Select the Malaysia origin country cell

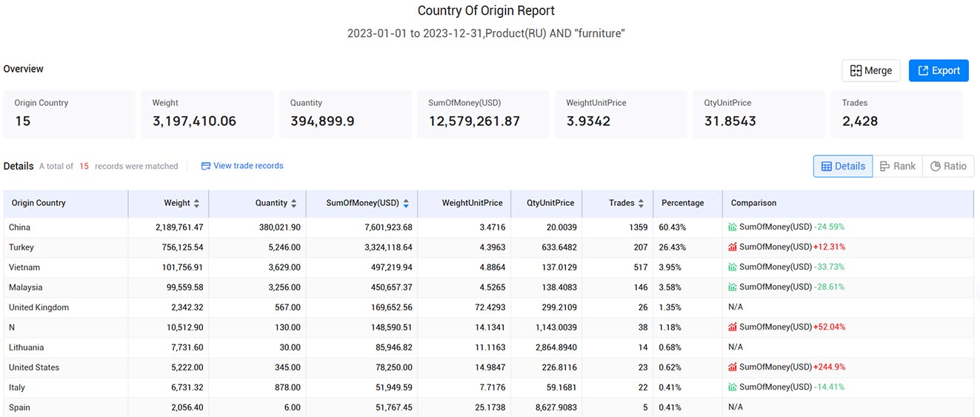tap(66, 287)
